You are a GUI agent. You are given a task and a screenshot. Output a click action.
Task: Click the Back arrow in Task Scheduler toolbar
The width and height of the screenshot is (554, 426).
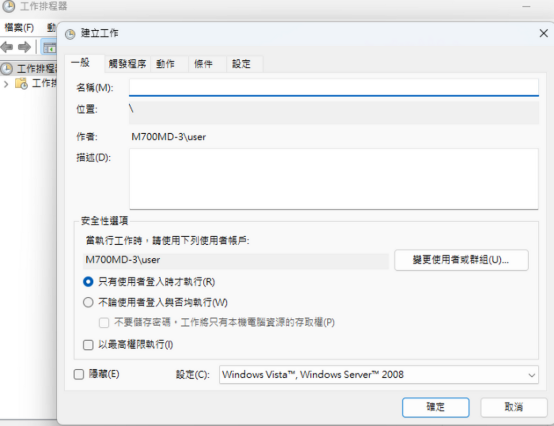click(7, 47)
